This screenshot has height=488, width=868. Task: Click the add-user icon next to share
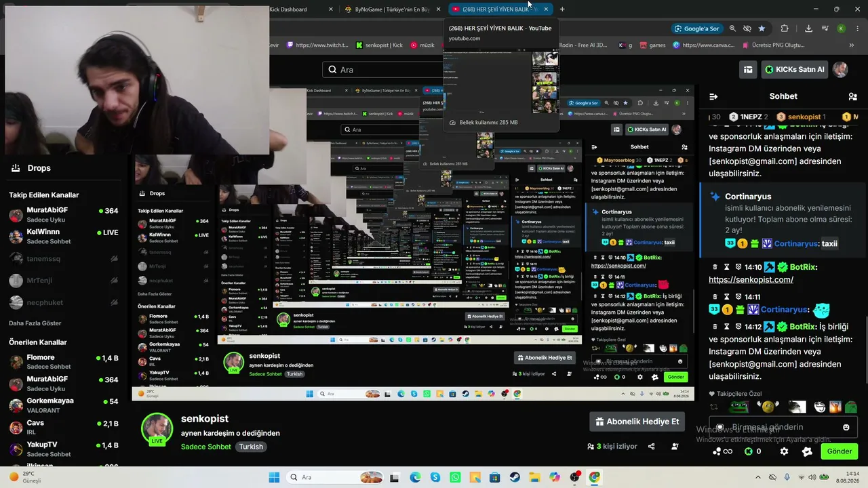[675, 447]
